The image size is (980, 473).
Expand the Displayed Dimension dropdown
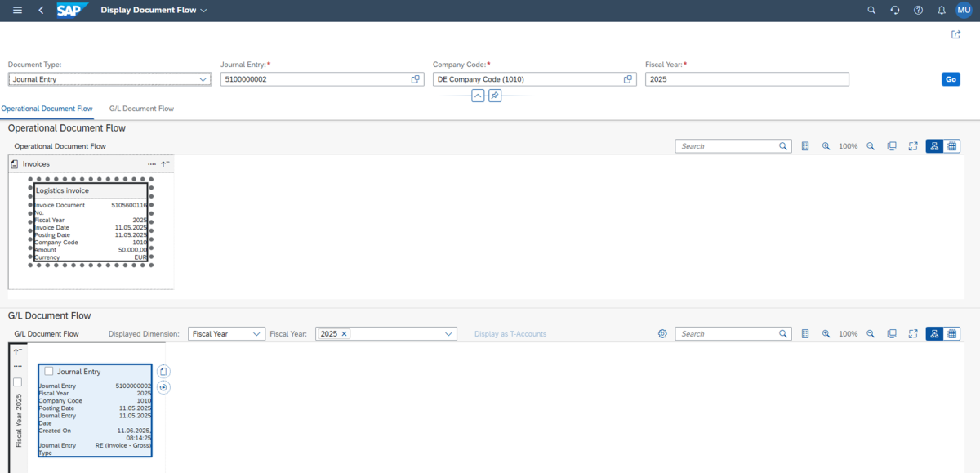[256, 334]
